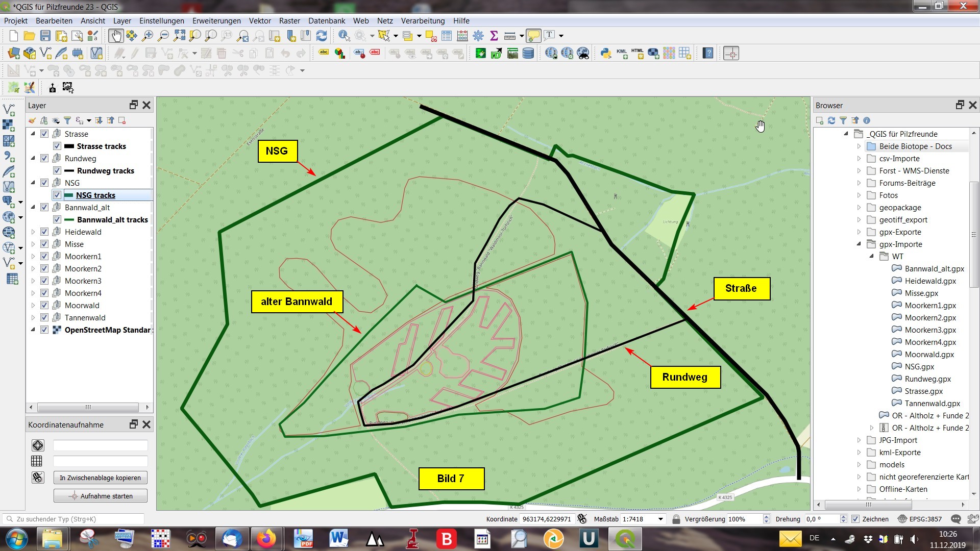Click the Refresh map button
980x551 pixels.
pos(322,36)
